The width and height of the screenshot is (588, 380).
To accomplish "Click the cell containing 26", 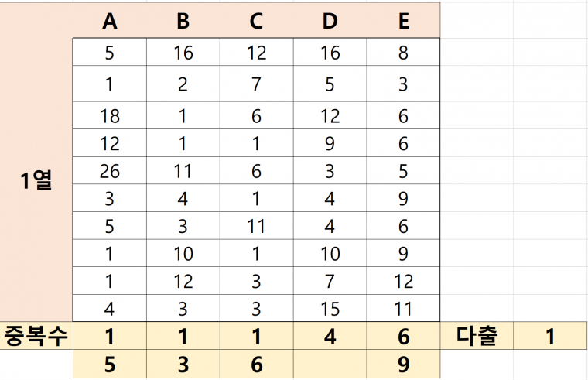I will tap(110, 169).
